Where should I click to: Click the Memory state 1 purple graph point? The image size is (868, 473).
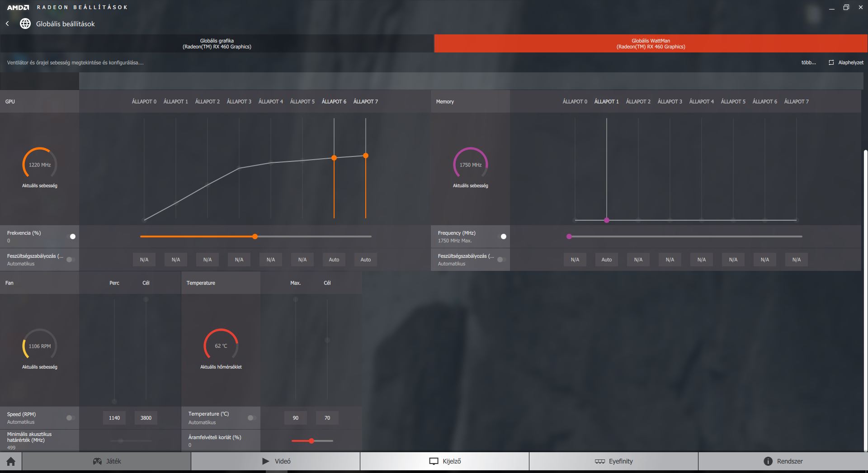click(x=607, y=220)
